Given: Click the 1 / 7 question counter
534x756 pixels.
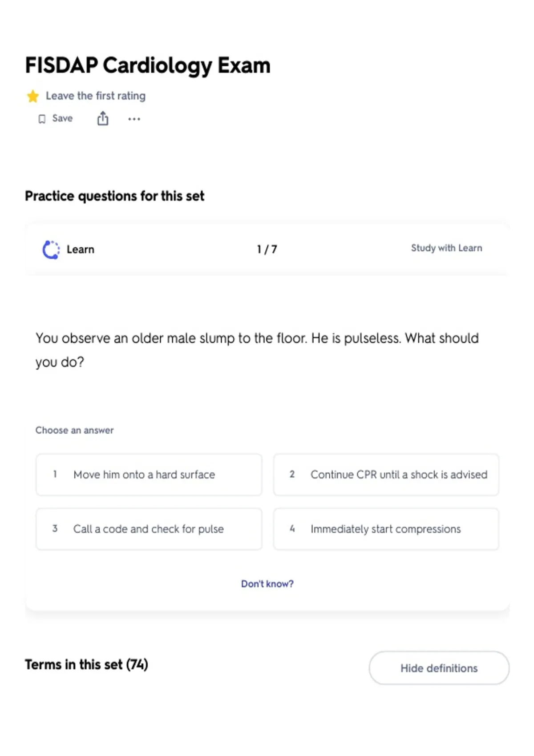Looking at the screenshot, I should pyautogui.click(x=267, y=249).
